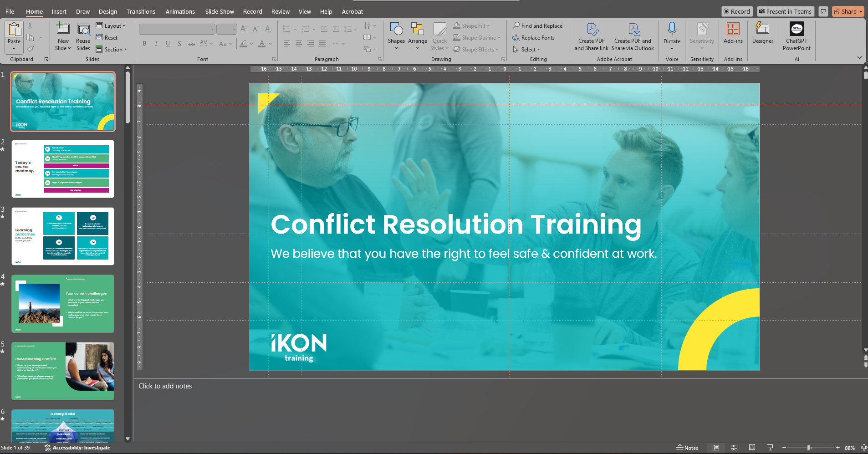Click Create PDF and Share link

tap(591, 36)
